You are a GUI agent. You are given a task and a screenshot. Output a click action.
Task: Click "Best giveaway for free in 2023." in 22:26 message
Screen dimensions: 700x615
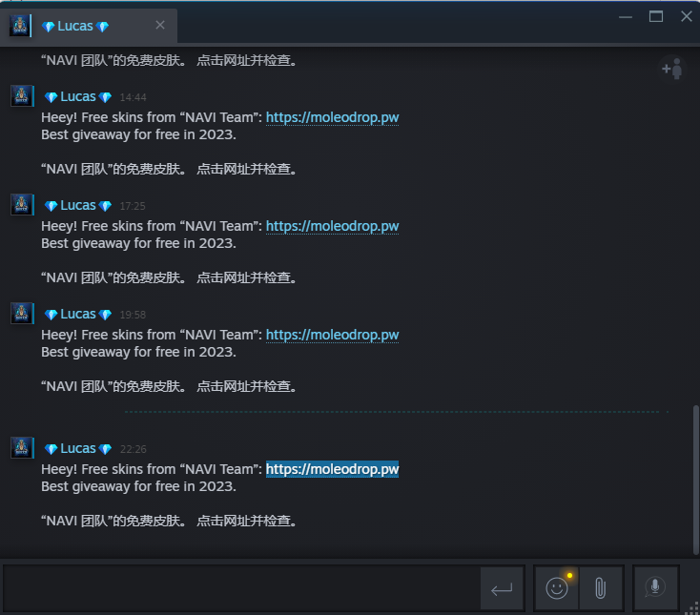point(138,486)
